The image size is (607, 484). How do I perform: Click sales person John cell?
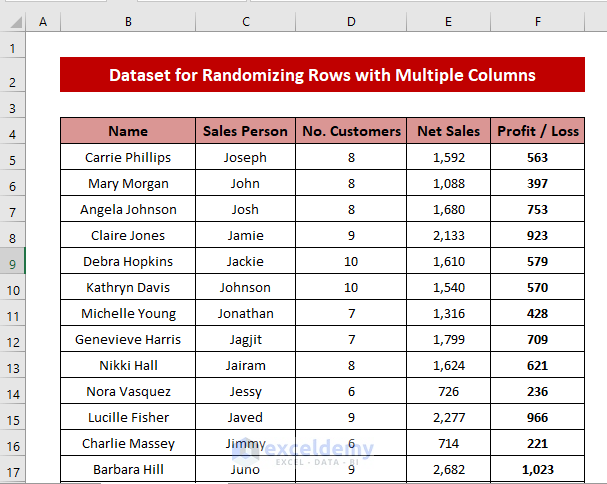[x=245, y=183]
